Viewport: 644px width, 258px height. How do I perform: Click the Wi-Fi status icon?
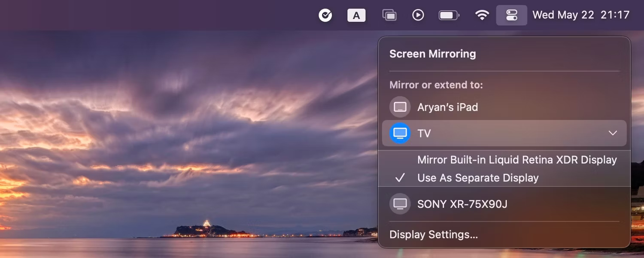coord(482,15)
